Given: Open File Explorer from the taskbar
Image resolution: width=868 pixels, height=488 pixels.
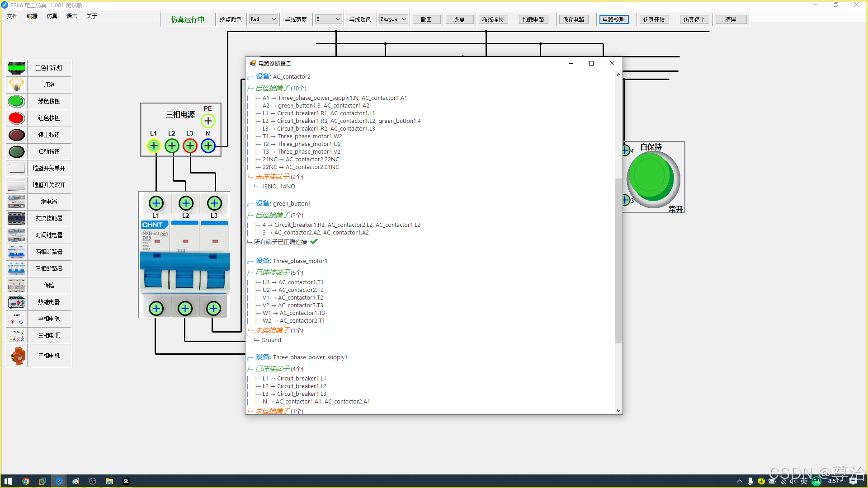Looking at the screenshot, I should (x=109, y=481).
